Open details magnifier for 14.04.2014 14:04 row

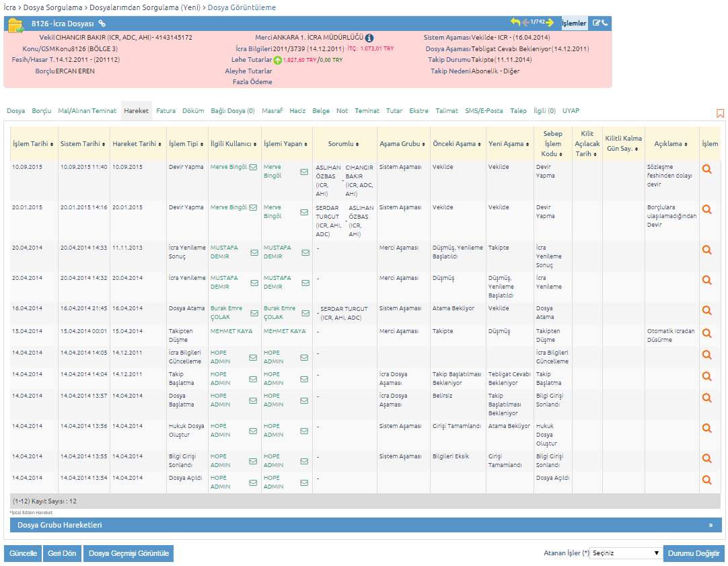click(706, 376)
